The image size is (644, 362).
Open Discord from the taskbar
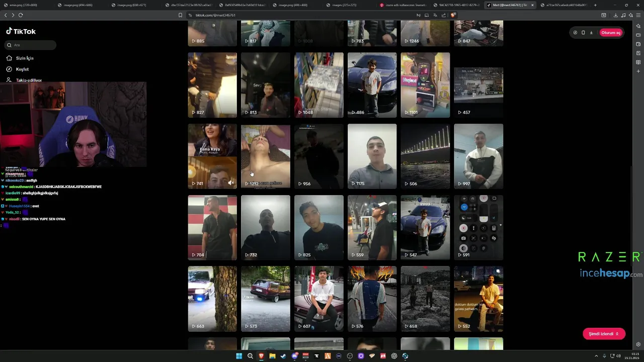pos(294,356)
